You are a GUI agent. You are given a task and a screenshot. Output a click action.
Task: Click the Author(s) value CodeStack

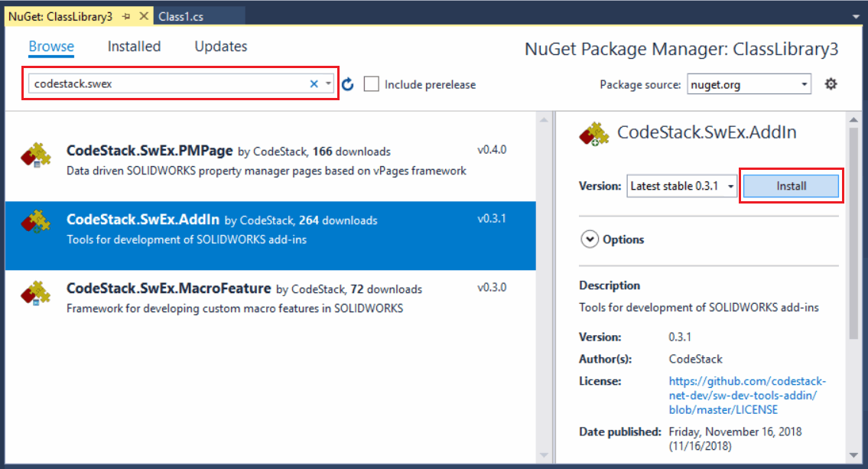point(695,359)
